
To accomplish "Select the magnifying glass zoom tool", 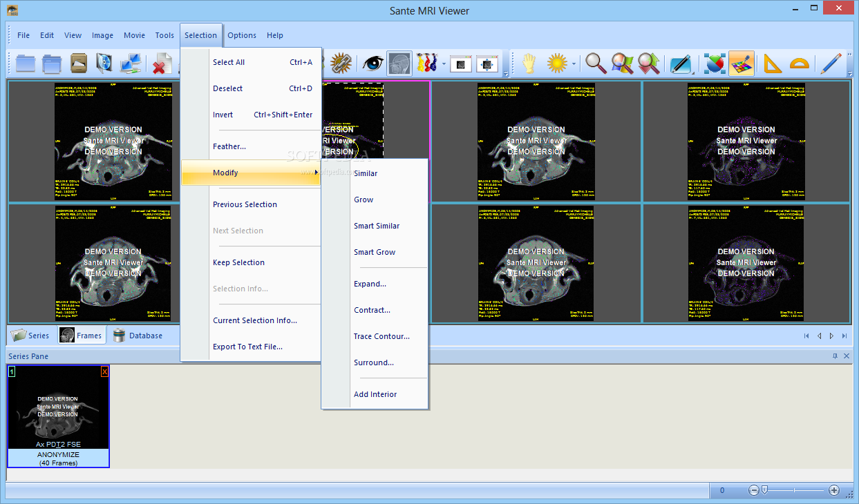I will click(595, 64).
